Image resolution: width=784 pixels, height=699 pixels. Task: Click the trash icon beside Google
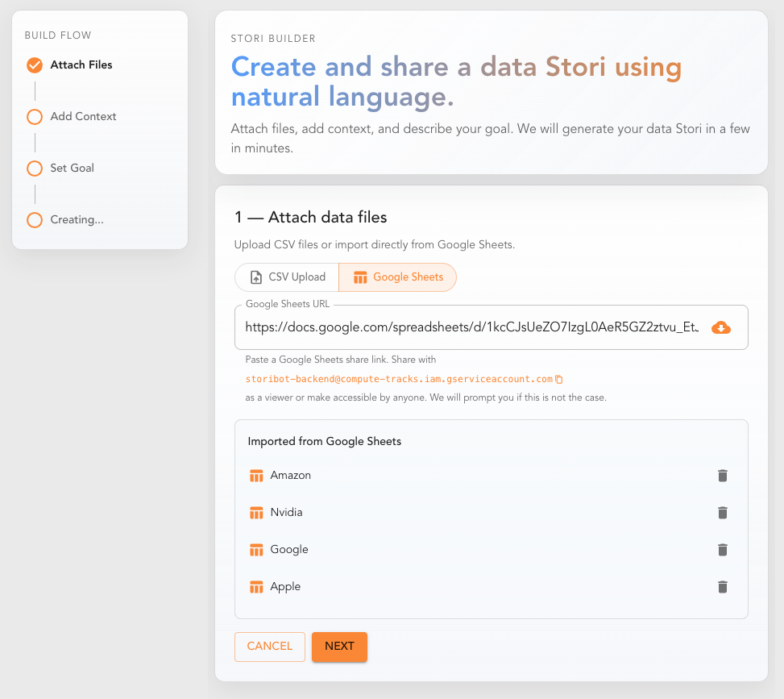pos(723,549)
